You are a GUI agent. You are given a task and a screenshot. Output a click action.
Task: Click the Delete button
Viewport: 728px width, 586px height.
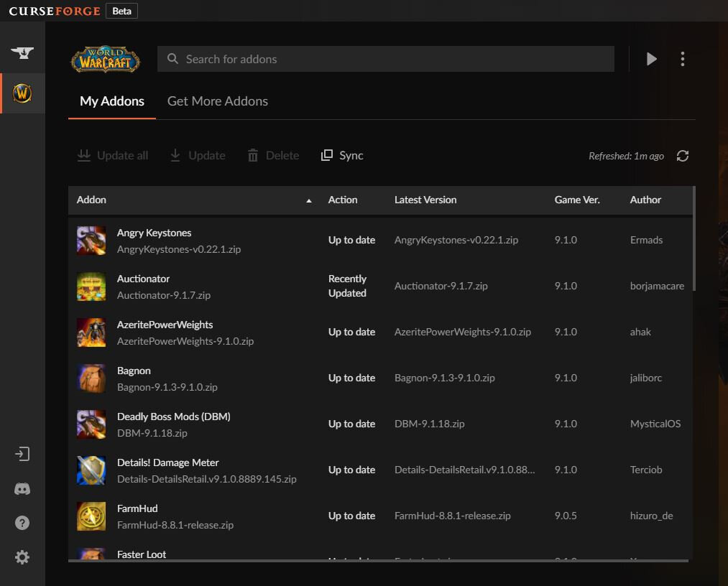(274, 155)
